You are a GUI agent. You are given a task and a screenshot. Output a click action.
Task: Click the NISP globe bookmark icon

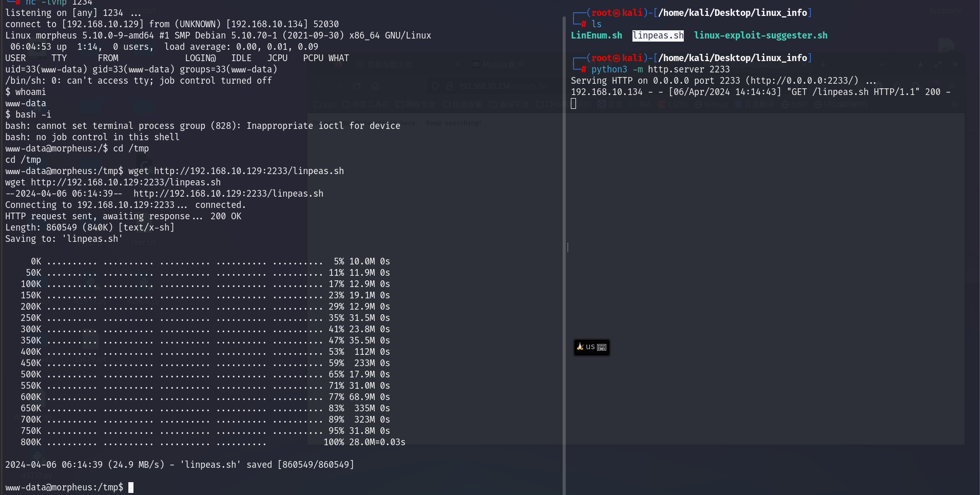[x=785, y=104]
